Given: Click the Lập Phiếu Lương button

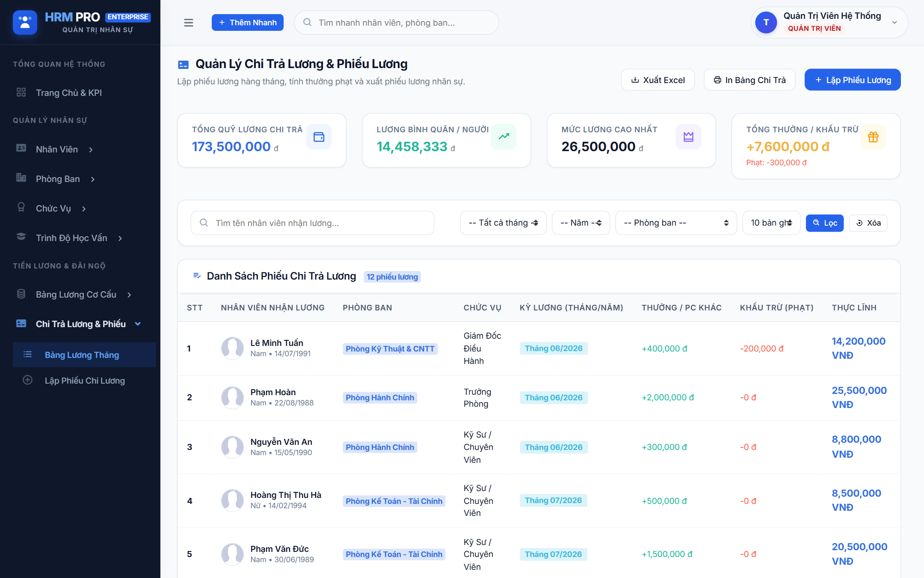Looking at the screenshot, I should 853,80.
